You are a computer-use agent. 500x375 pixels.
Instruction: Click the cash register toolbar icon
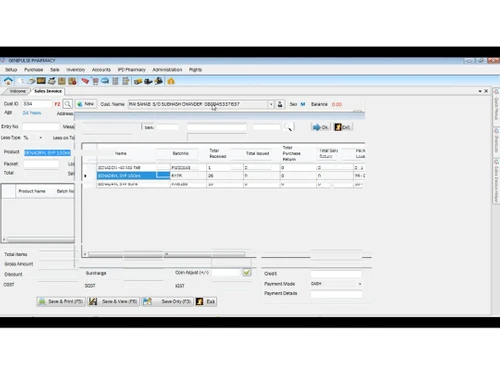pyautogui.click(x=52, y=81)
